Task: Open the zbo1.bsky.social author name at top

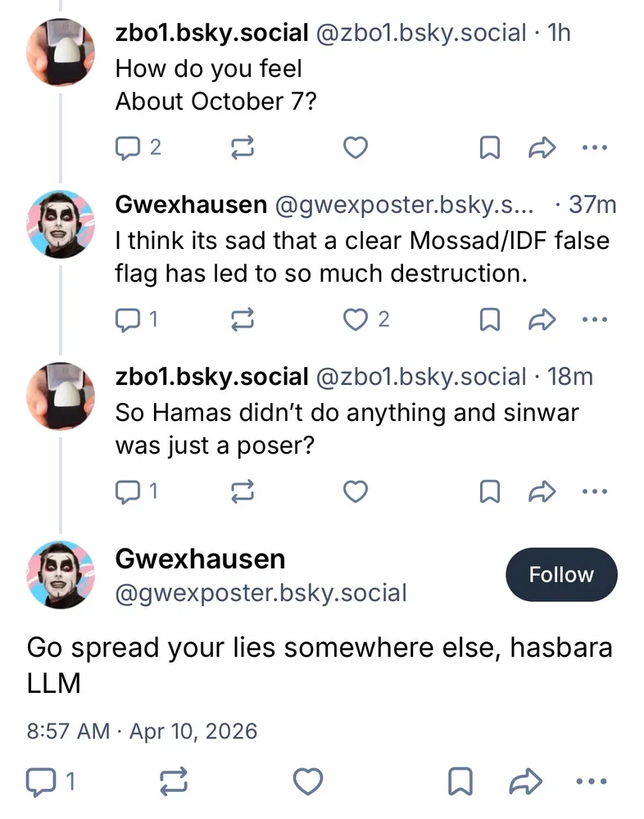Action: (211, 33)
